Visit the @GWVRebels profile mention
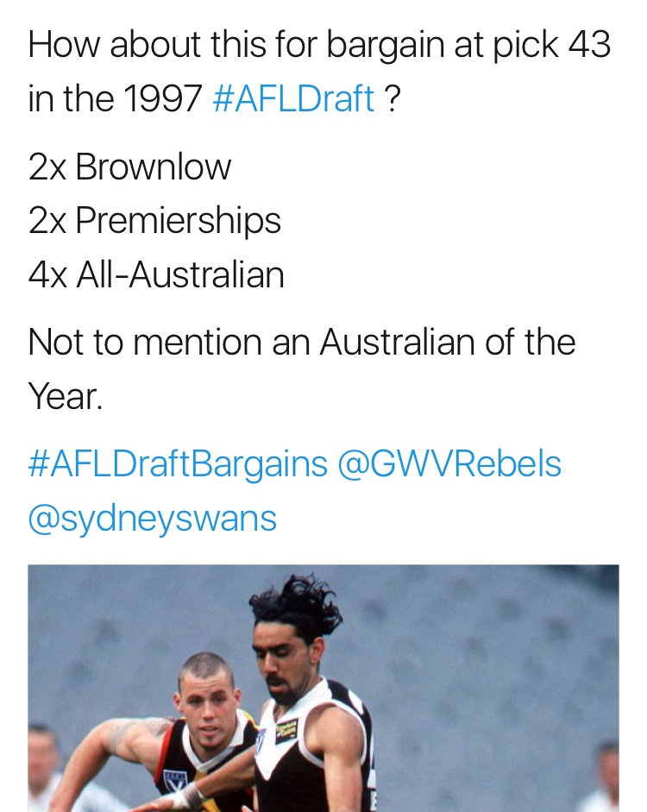Viewport: 647px width, 812px height. tap(449, 463)
